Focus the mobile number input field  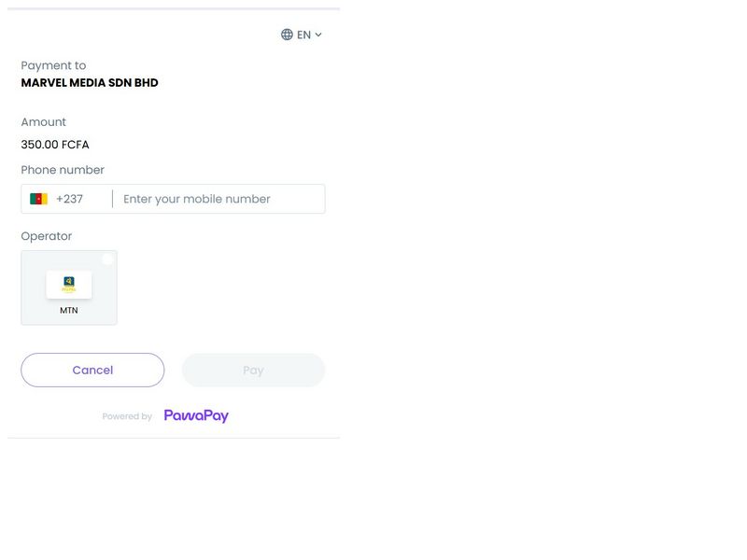(220, 199)
